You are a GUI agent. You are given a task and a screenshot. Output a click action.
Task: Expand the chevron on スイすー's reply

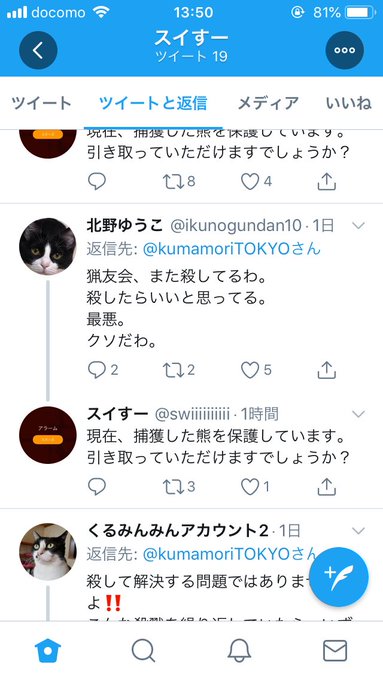[359, 414]
